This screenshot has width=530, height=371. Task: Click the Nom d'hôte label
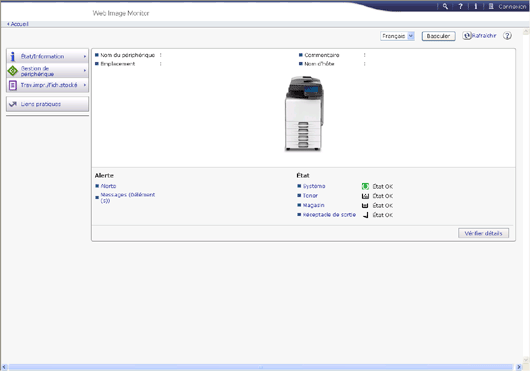click(319, 64)
